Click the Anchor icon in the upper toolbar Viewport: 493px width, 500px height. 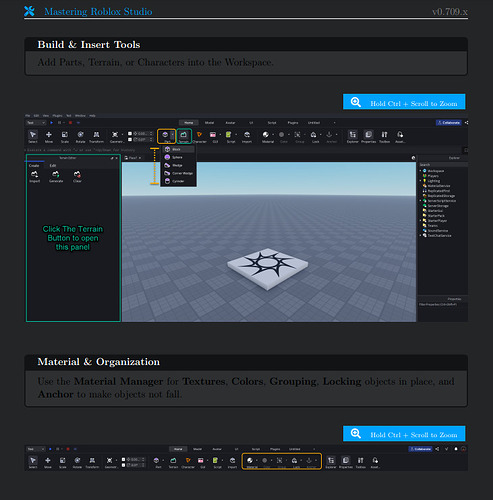[329, 136]
